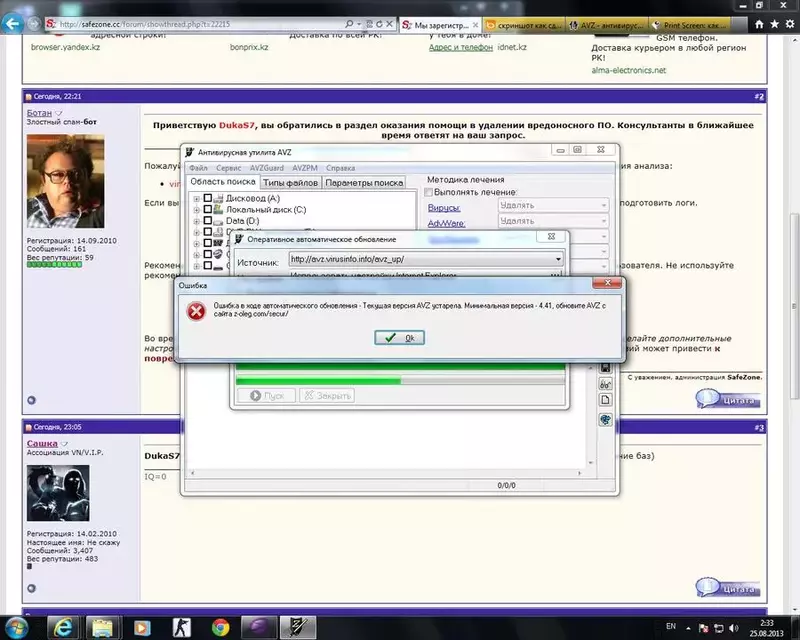This screenshot has height=640, width=800.
Task: Switch to 'AVZ - антивирус' browser tab
Action: click(x=607, y=24)
